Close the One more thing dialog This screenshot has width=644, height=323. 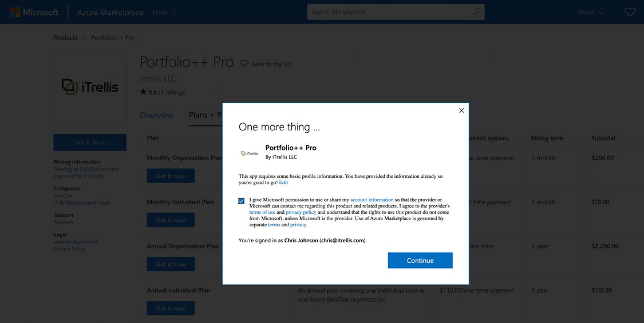[x=461, y=111]
